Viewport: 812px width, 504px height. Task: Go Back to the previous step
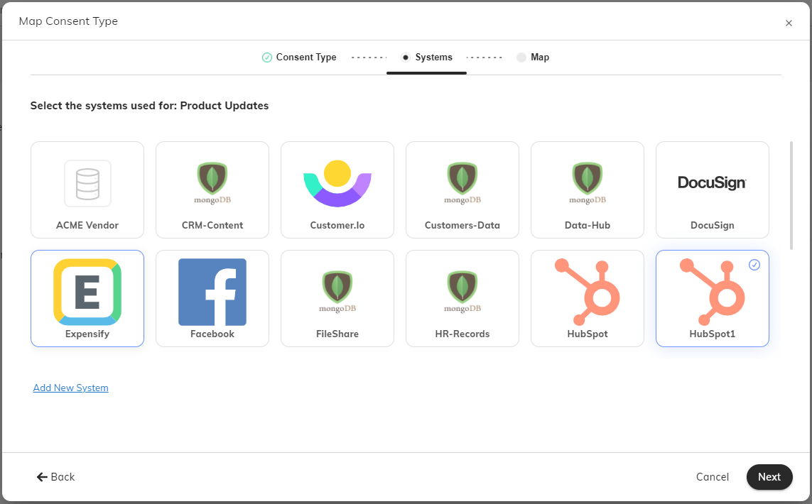[x=55, y=477]
